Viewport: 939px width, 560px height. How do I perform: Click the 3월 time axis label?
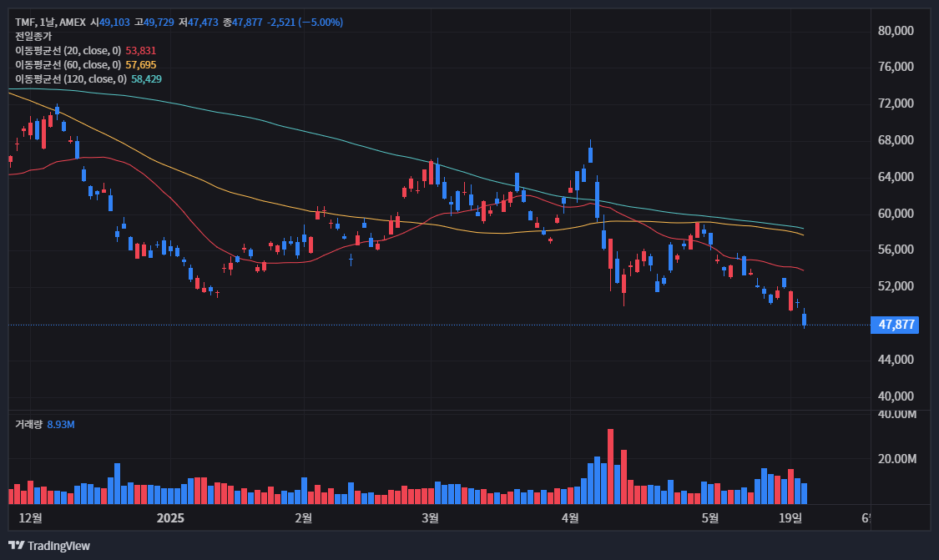pyautogui.click(x=430, y=518)
